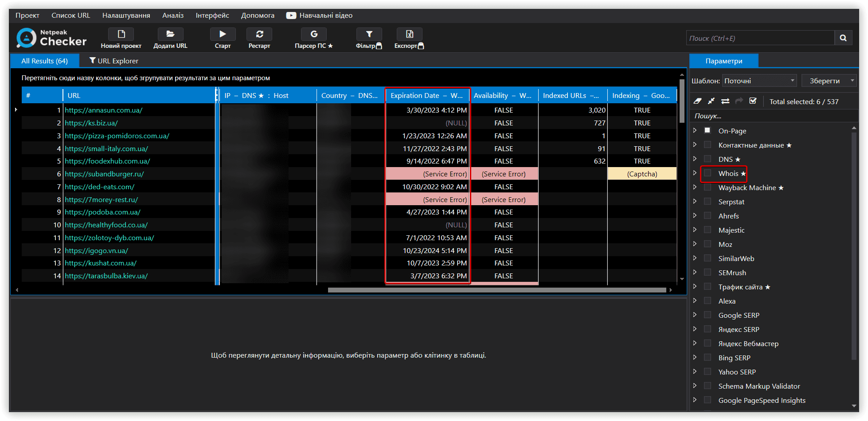868x421 pixels.
Task: Select the Параметри tab
Action: (724, 61)
